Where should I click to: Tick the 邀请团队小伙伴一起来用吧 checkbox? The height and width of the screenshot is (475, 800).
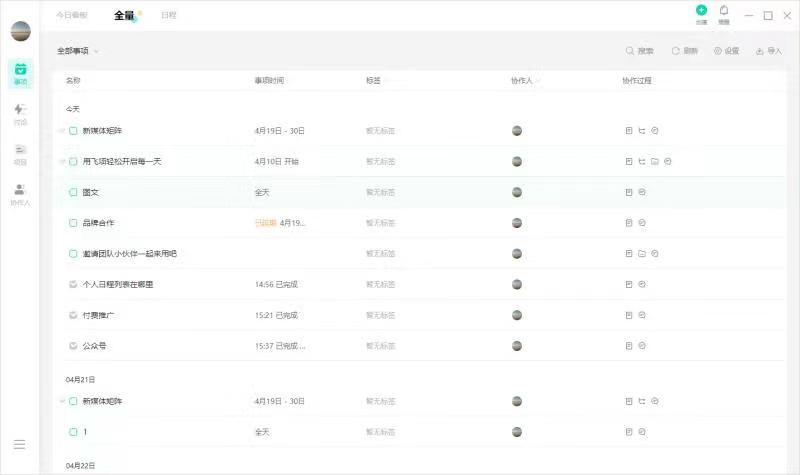[x=73, y=254]
